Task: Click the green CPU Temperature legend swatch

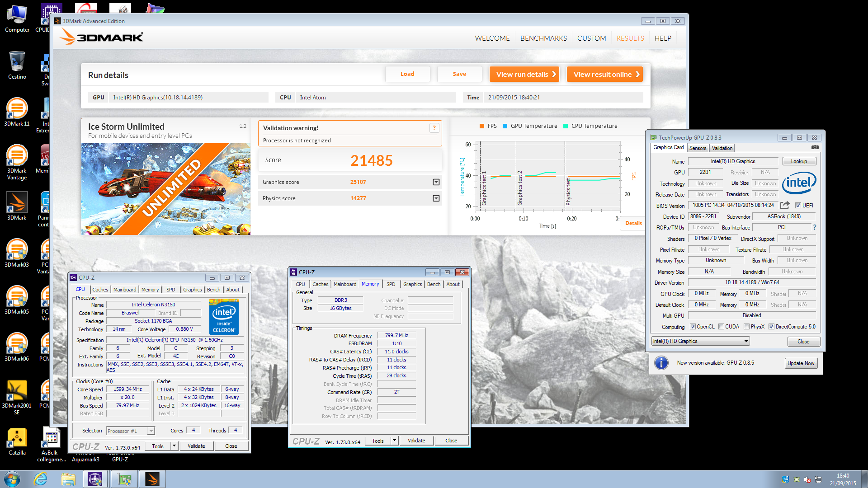Action: [x=565, y=126]
